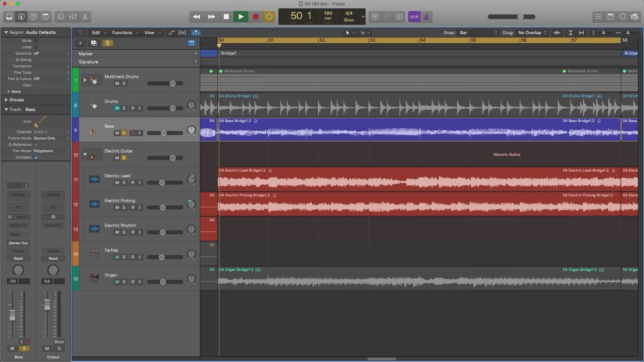The image size is (644, 362).
Task: Toggle the Metronome click button
Action: (426, 17)
